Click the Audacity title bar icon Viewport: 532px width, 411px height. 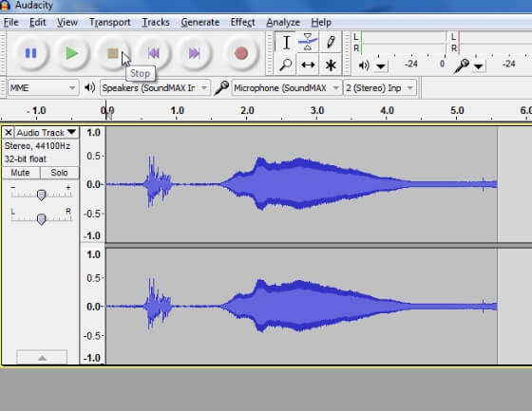pyautogui.click(x=5, y=6)
